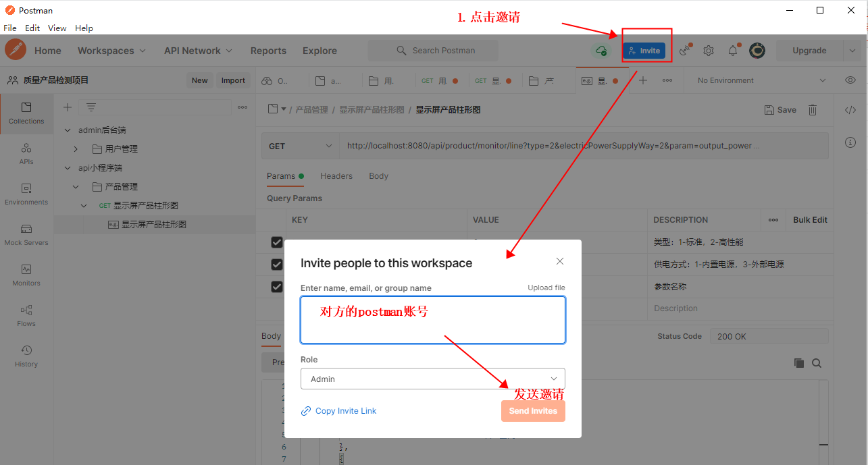Click the delete trash icon beside Save
The image size is (868, 465).
pyautogui.click(x=813, y=110)
